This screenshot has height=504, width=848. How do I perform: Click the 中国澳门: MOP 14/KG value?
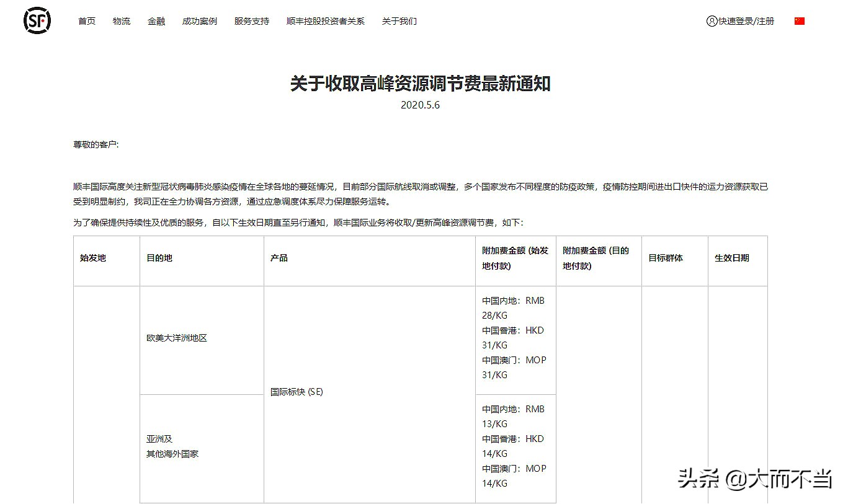514,476
